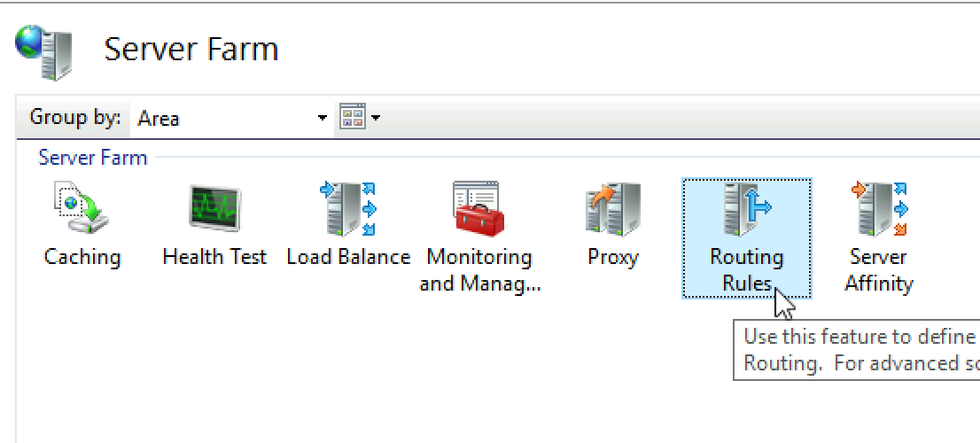The width and height of the screenshot is (980, 443).
Task: Select the Load Balance label
Action: [348, 257]
